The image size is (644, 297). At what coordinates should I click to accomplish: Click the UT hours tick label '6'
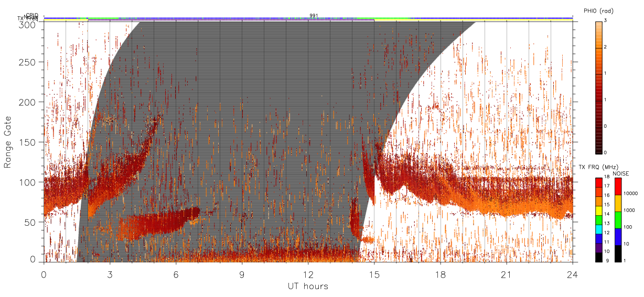pos(176,274)
